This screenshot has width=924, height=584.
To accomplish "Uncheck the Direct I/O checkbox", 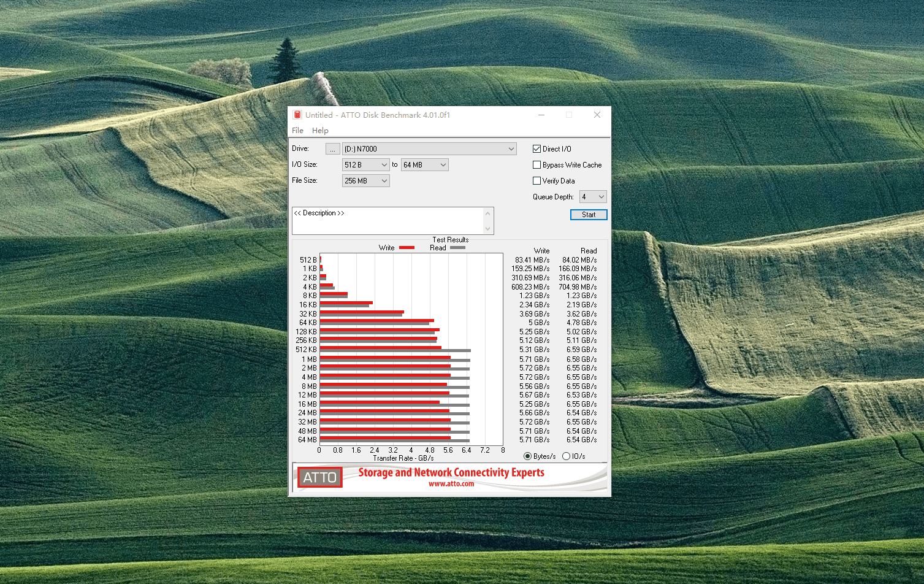I will (x=537, y=149).
